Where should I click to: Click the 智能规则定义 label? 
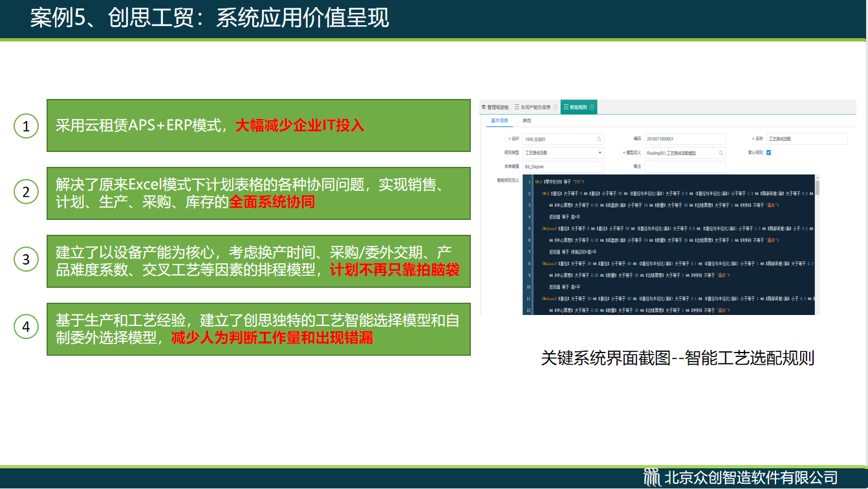508,180
